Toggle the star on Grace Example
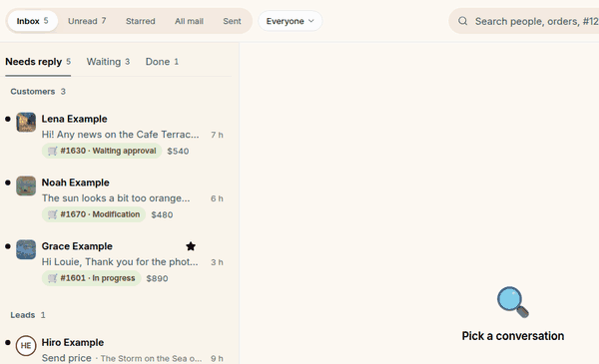The width and height of the screenshot is (599, 364). point(191,246)
